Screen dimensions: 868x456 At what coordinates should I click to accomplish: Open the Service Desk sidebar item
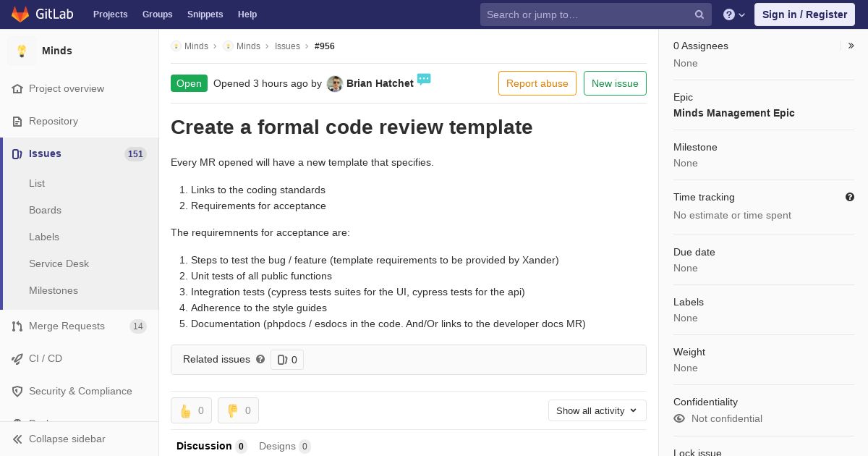[59, 263]
